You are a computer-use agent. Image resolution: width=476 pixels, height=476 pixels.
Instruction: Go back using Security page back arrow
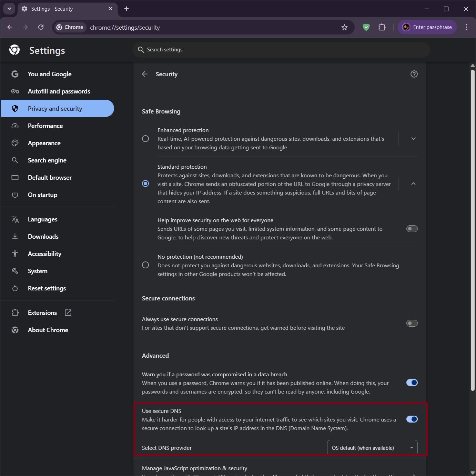(145, 74)
